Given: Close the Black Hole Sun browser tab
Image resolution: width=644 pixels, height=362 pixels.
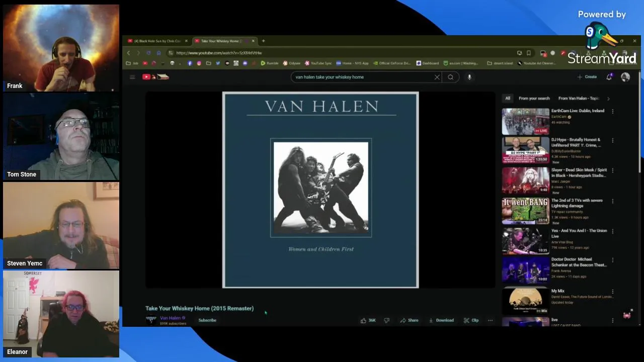Looking at the screenshot, I should (x=186, y=41).
